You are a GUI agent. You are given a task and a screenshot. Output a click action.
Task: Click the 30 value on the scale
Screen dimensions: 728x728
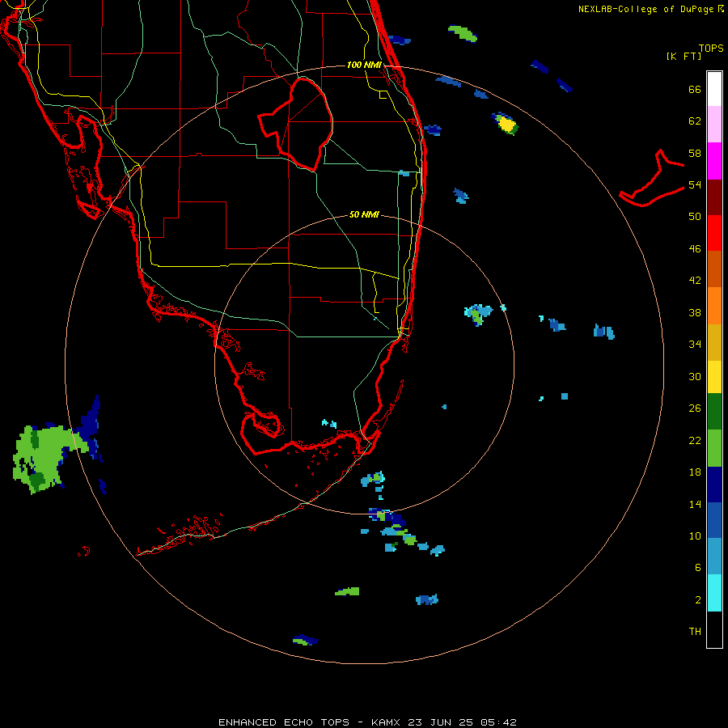pos(695,376)
